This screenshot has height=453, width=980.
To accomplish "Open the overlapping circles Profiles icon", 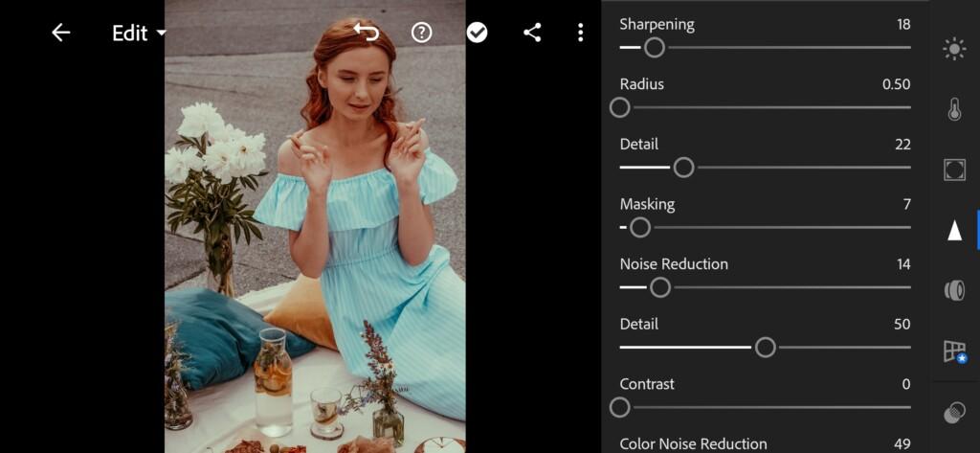I will [x=954, y=413].
